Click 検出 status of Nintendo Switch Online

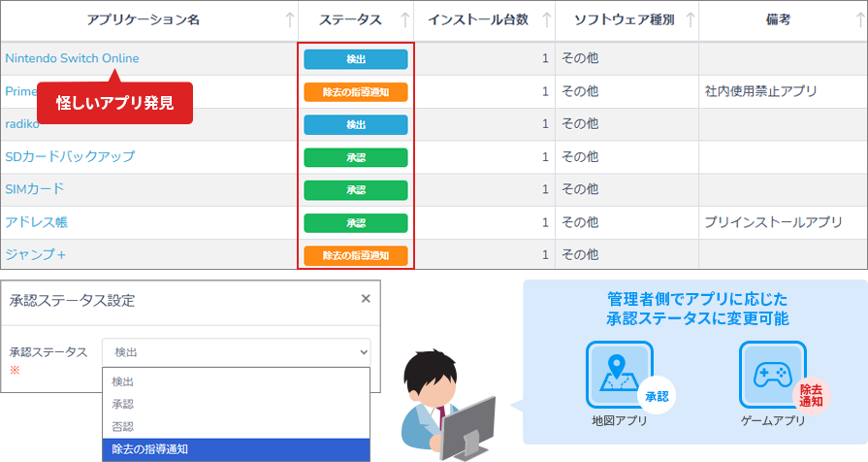click(356, 59)
